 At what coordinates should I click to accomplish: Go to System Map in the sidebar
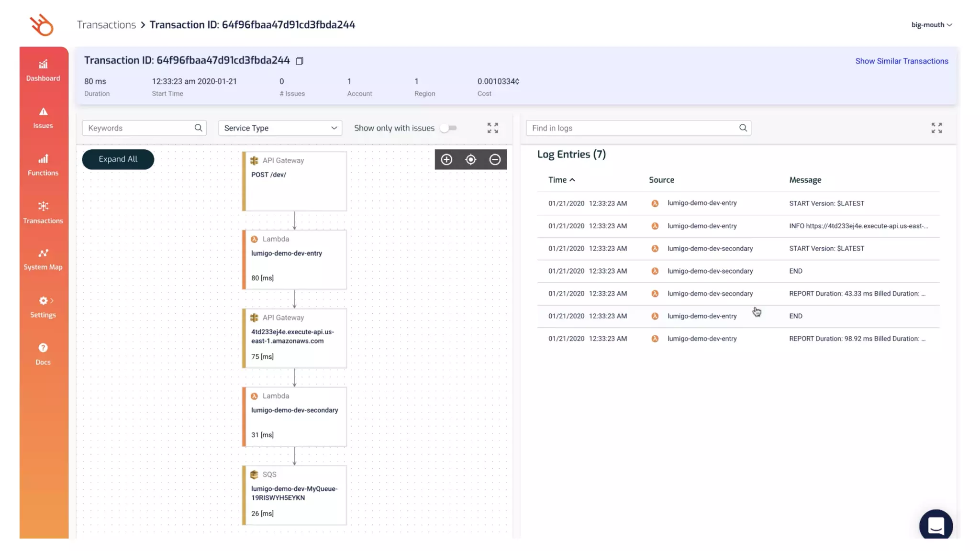click(43, 259)
